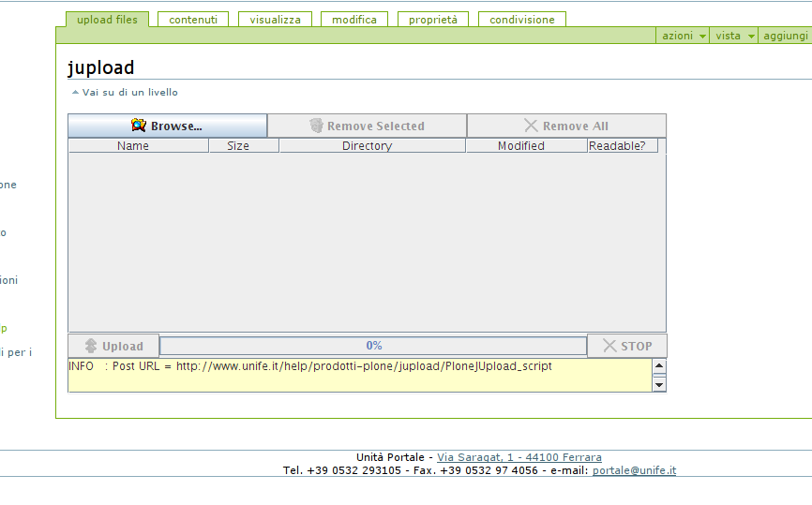Hit the STOP button's X icon
812x505 pixels.
point(609,346)
